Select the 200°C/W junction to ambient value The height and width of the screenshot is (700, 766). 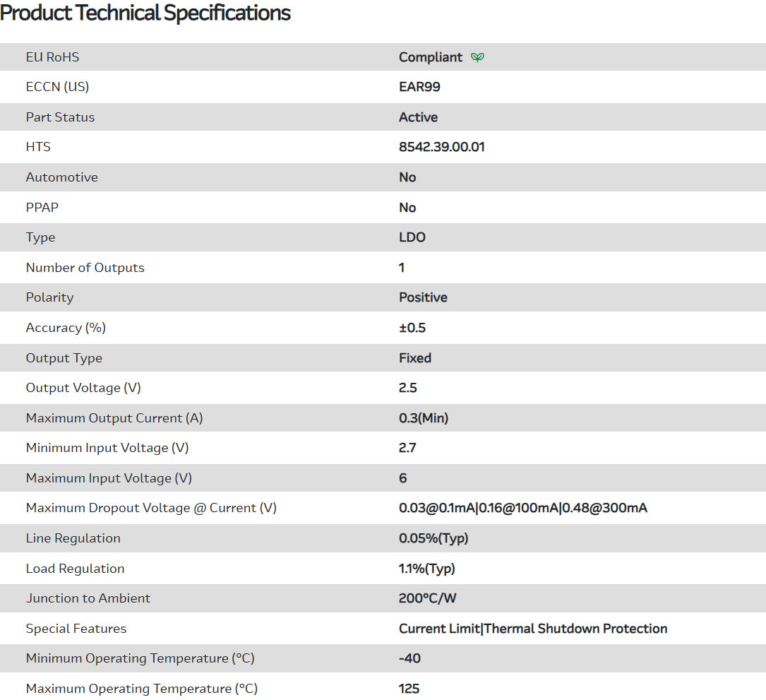click(x=428, y=598)
